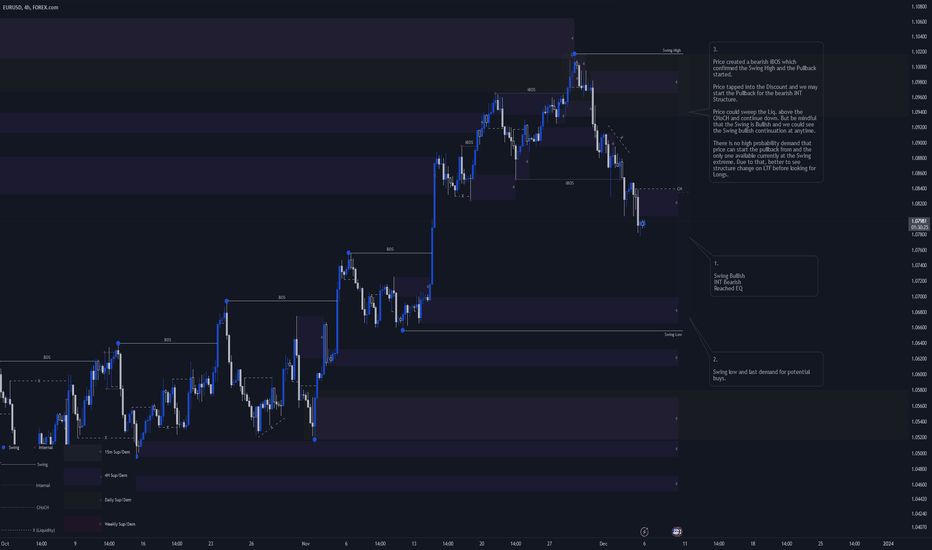
Task: Click the blue dot at Swing Low line start
Action: coord(403,330)
